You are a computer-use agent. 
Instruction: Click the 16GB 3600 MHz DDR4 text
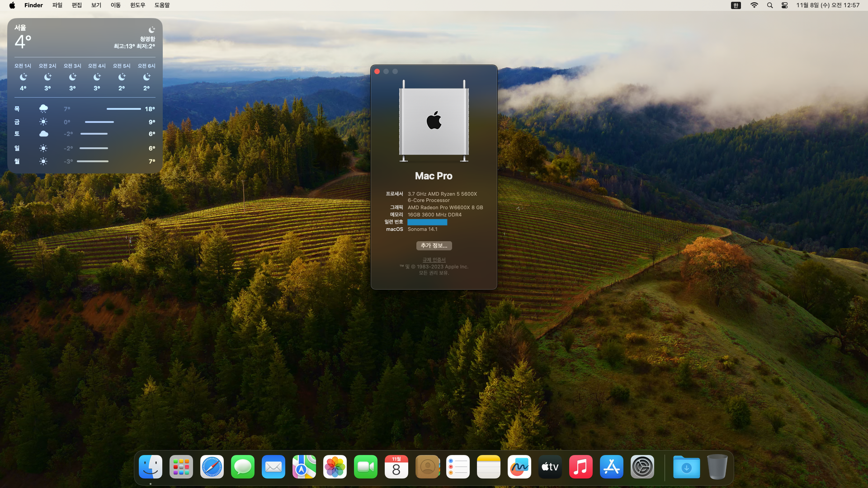434,215
